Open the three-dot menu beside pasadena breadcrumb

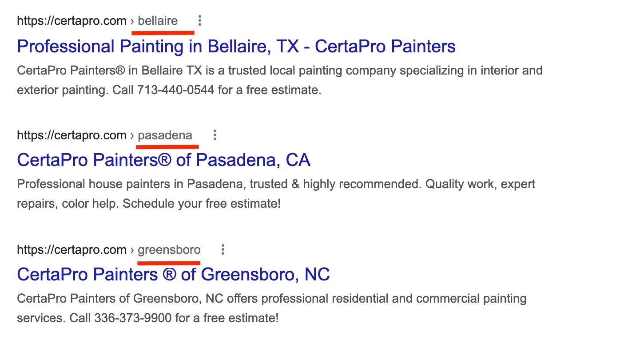215,135
